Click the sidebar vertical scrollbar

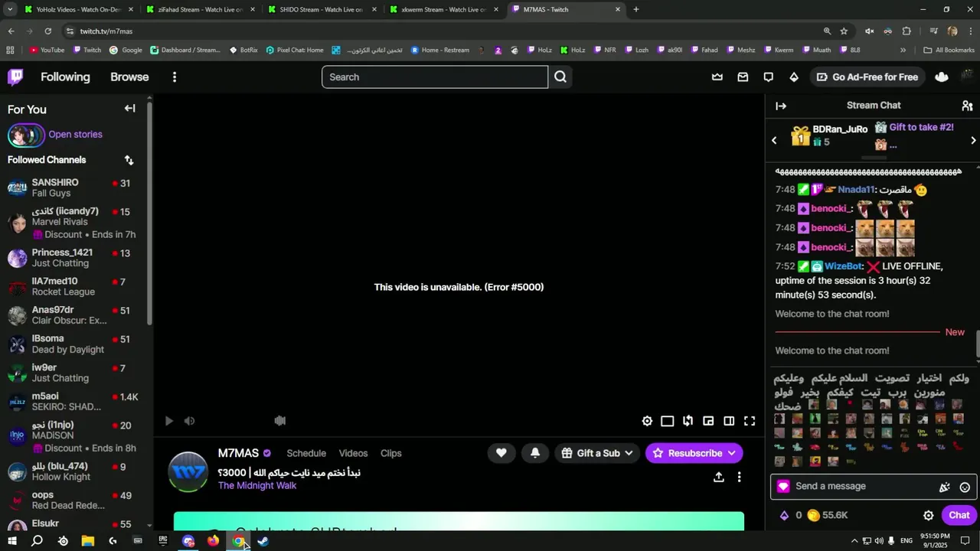click(149, 214)
